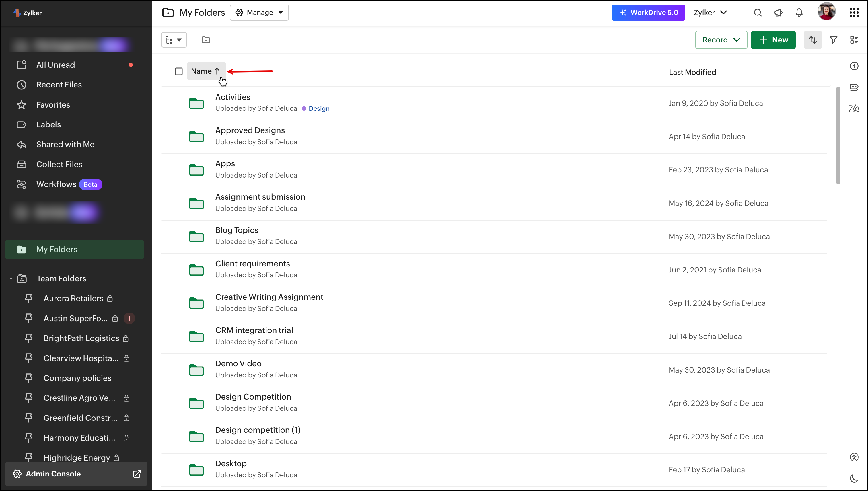Viewport: 868px width, 491px height.
Task: Collapse the Team Folders tree
Action: tap(11, 278)
